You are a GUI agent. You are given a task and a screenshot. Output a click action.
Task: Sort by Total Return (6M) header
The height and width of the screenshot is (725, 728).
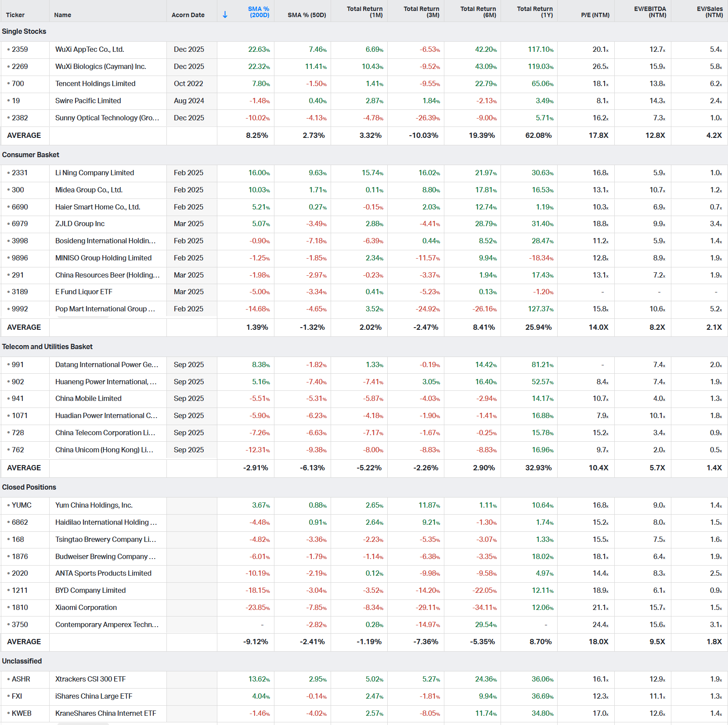[478, 12]
